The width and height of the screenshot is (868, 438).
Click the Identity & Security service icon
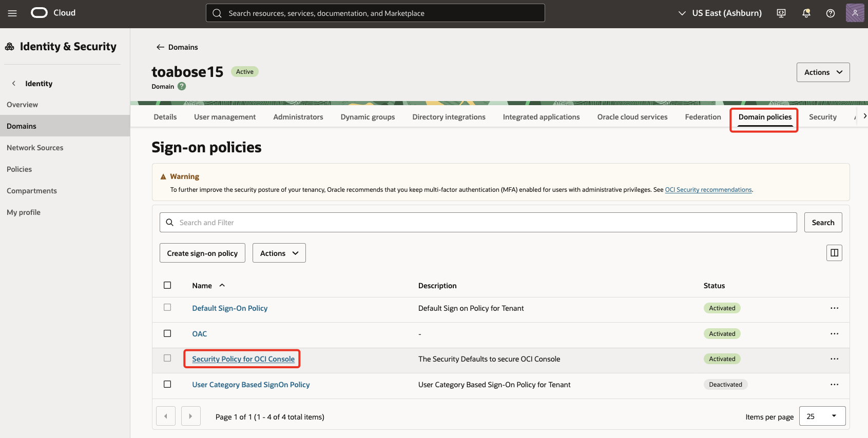10,47
